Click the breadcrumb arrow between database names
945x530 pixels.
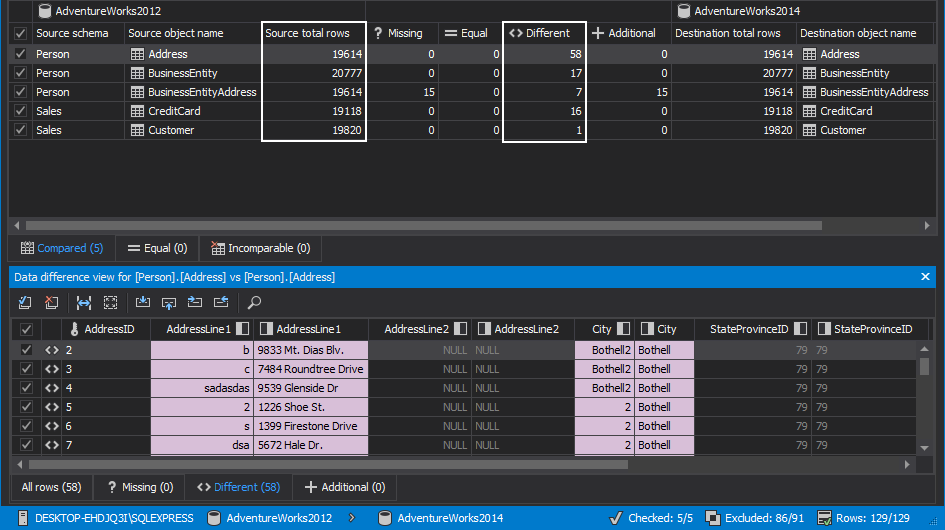click(x=352, y=518)
